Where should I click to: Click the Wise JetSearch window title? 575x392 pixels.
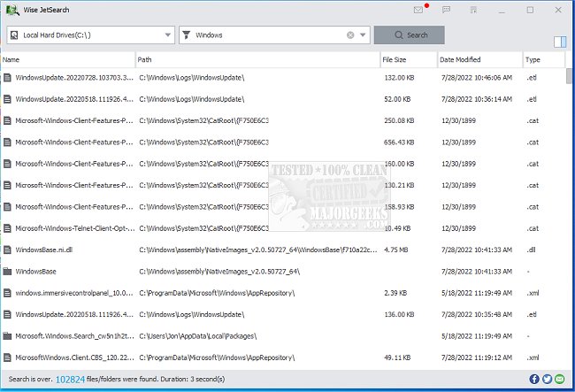[x=46, y=10]
